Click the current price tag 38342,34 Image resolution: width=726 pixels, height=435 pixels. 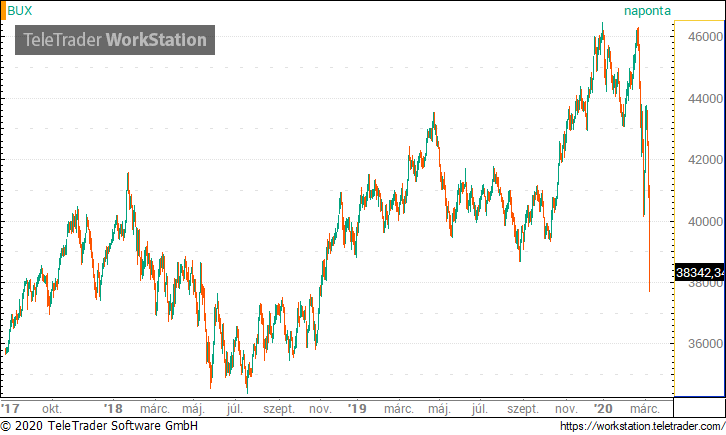click(699, 272)
